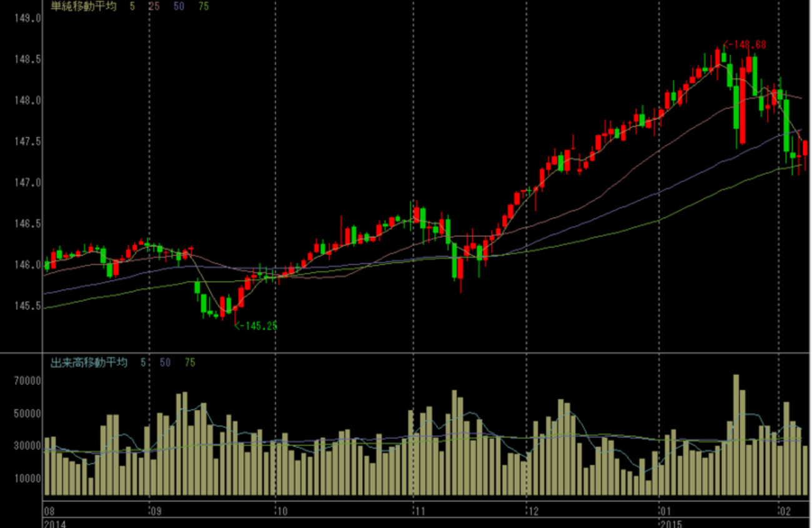Select the 50-period value in 単純移動平均 legend
Screen dimensions: 812x528
coord(178,6)
